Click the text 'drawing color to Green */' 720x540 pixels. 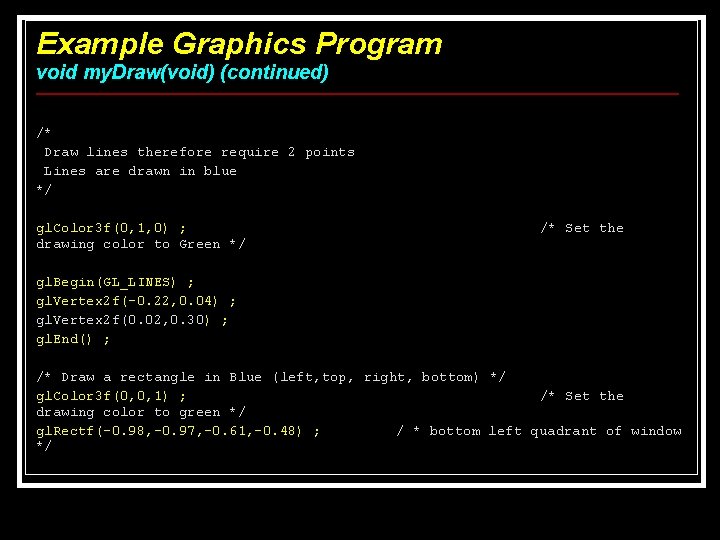[x=141, y=244]
